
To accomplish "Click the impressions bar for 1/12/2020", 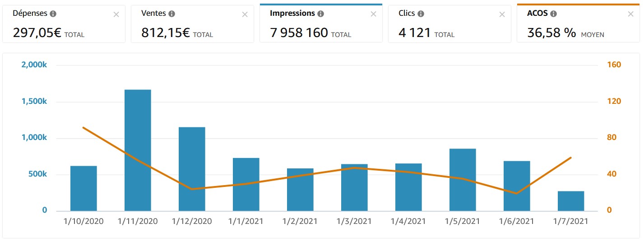I will 192,169.
